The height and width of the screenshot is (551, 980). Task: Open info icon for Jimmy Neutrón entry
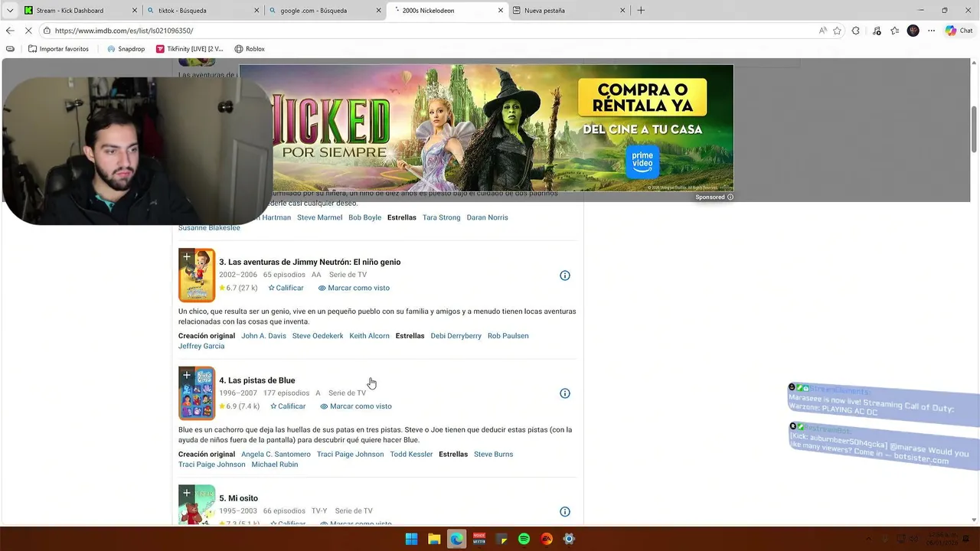tap(565, 275)
